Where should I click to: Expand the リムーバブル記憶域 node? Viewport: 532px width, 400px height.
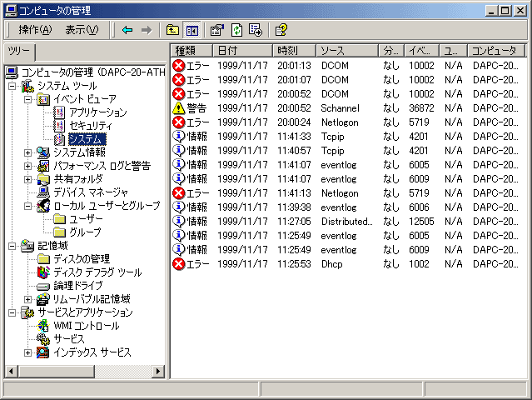pyautogui.click(x=27, y=299)
